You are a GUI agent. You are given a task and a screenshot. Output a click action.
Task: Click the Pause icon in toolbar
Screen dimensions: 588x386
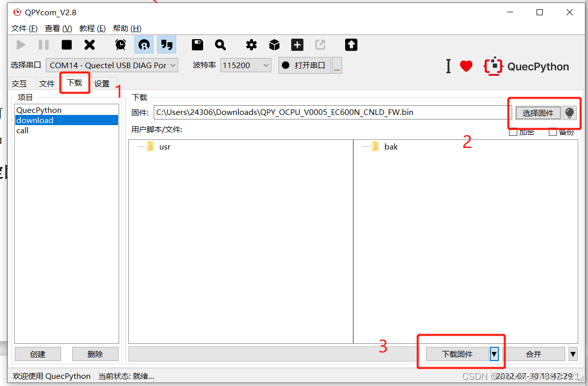coord(44,45)
